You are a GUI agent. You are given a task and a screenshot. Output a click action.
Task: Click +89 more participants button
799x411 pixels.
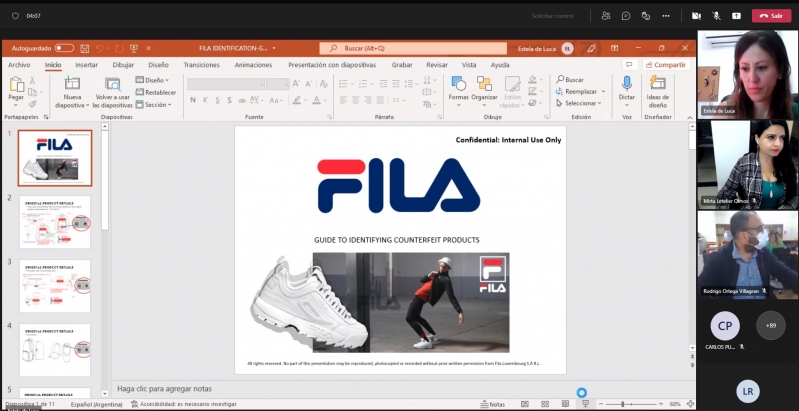(x=771, y=325)
